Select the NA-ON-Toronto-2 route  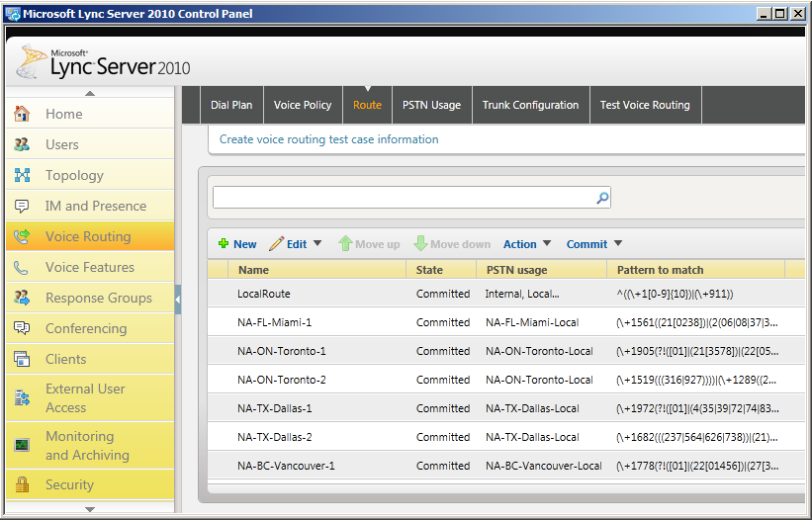point(506,380)
